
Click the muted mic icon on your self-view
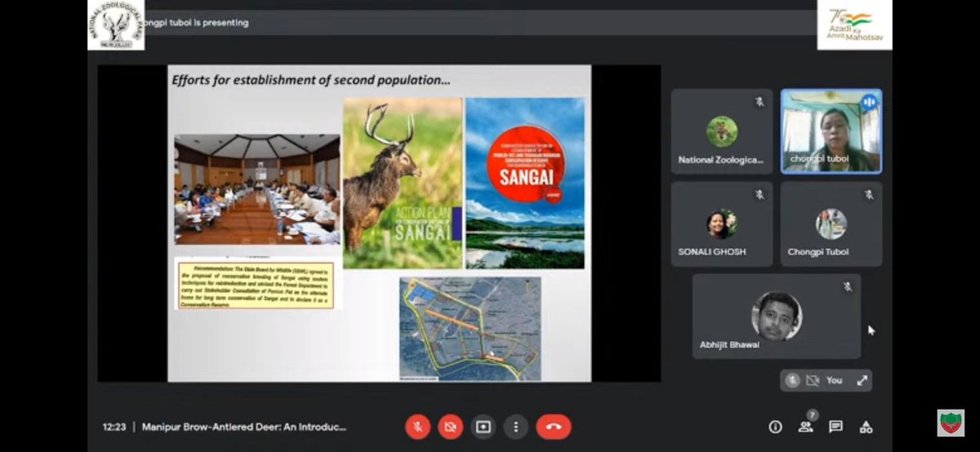(792, 380)
